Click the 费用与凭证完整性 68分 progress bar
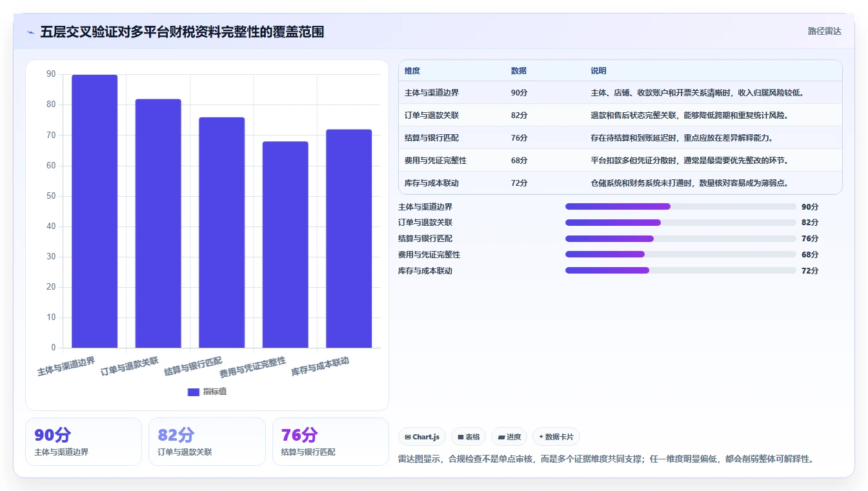868x491 pixels. [x=681, y=255]
